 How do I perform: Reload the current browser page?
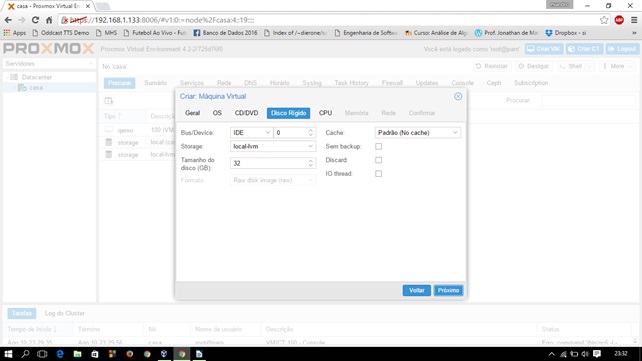[x=35, y=20]
